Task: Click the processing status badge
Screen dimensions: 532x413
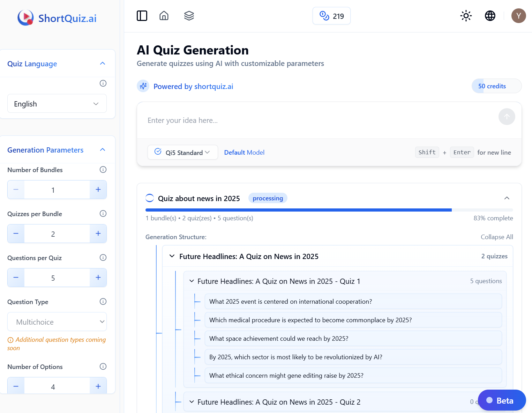Action: pos(268,198)
